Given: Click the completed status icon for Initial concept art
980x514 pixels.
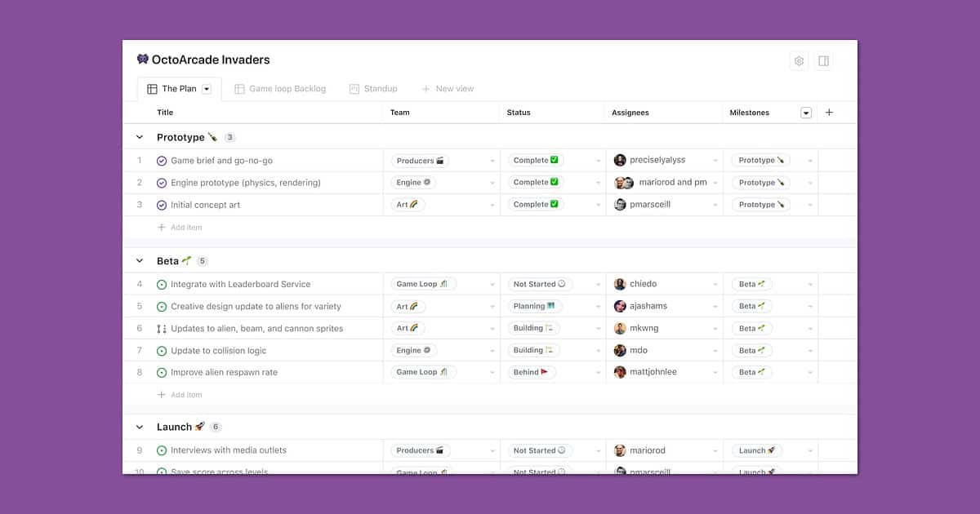Looking at the screenshot, I should click(162, 205).
